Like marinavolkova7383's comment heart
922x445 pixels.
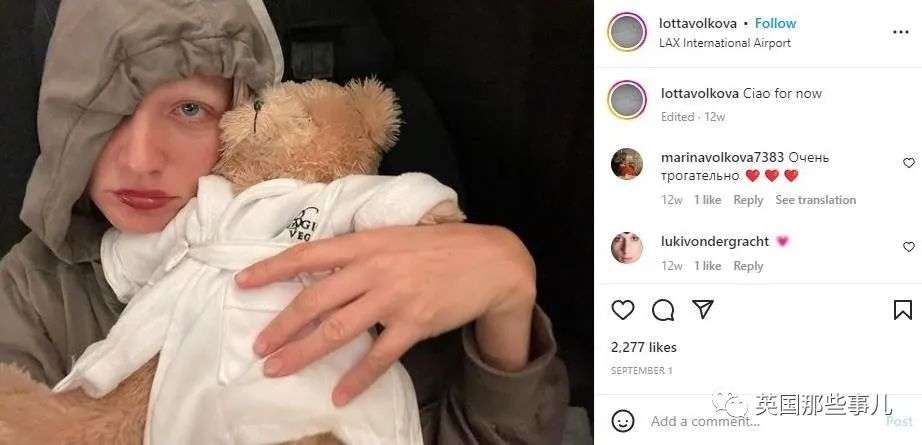[x=908, y=163]
